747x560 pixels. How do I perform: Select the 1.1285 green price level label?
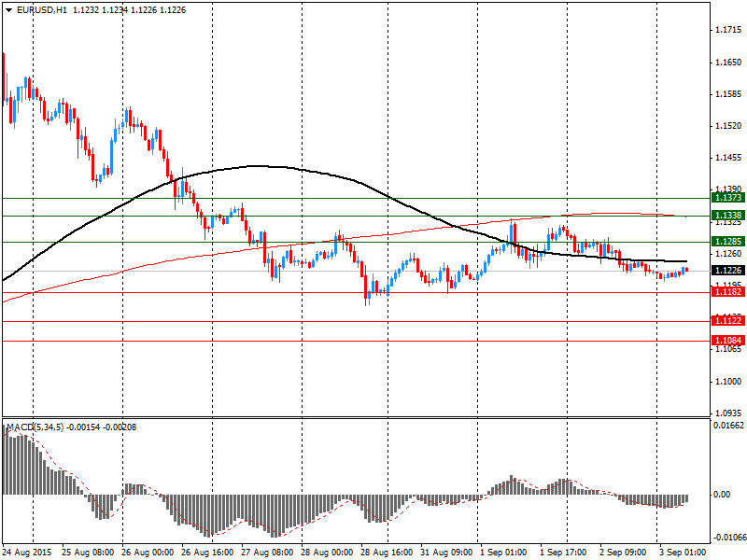(728, 242)
